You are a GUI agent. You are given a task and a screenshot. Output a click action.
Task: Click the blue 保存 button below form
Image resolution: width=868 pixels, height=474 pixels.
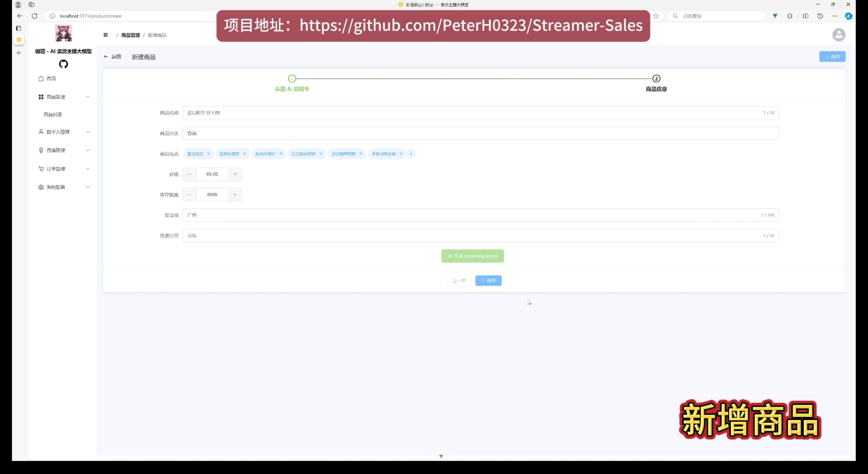click(488, 281)
